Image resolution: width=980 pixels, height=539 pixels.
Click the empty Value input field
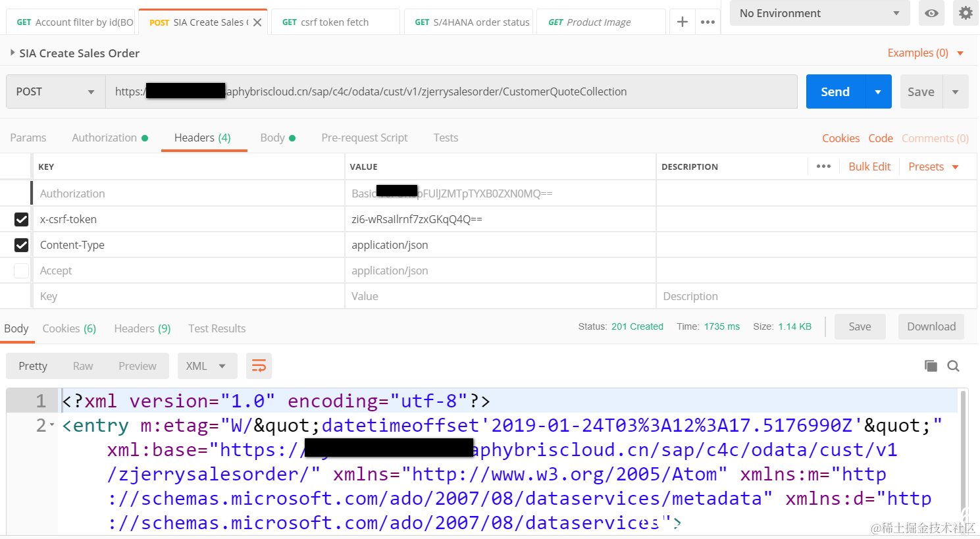[500, 296]
